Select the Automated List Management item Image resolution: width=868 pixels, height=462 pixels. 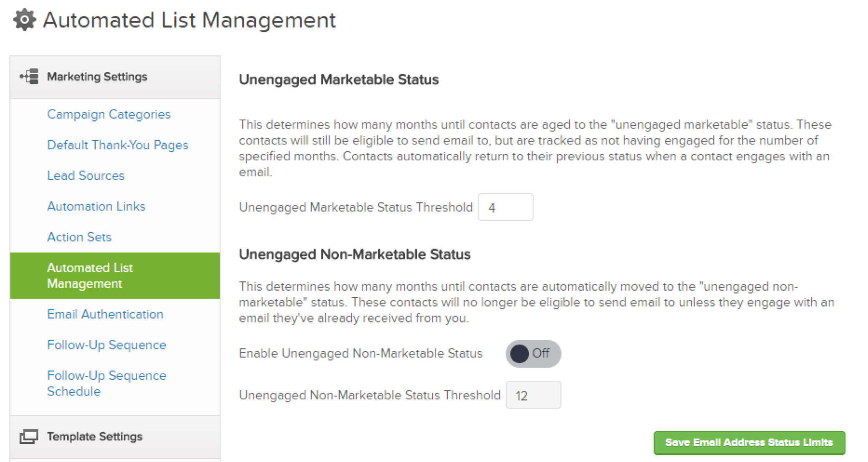tap(115, 275)
